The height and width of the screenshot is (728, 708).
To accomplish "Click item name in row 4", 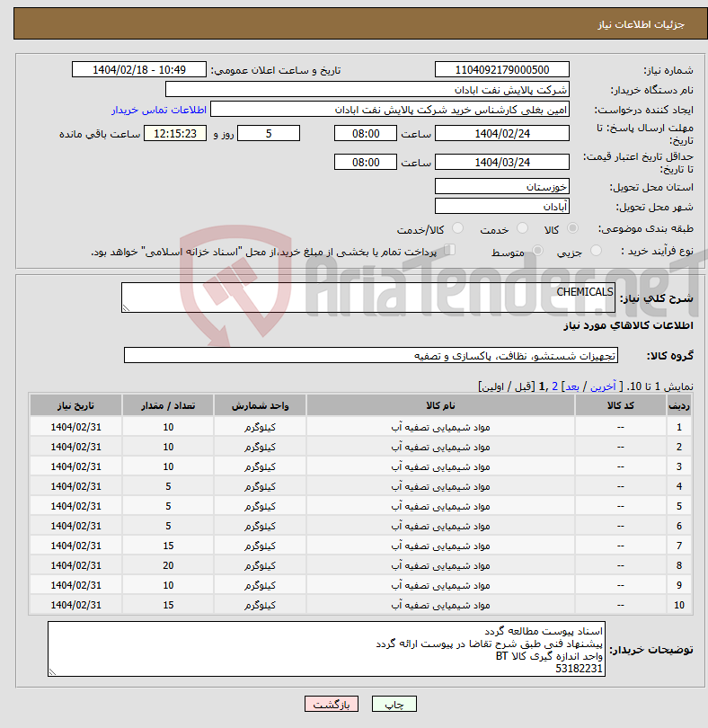I will (x=440, y=486).
